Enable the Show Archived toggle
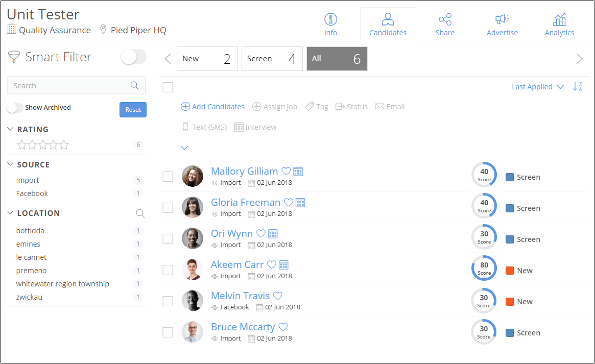 (x=15, y=108)
